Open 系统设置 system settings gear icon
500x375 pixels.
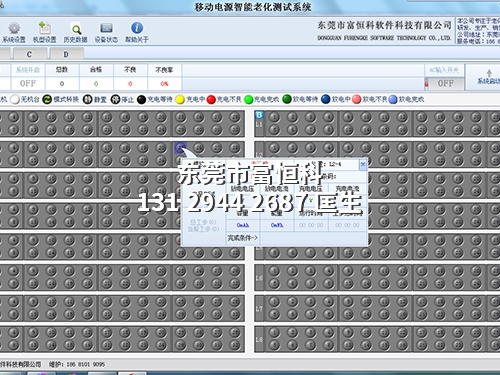pos(14,28)
